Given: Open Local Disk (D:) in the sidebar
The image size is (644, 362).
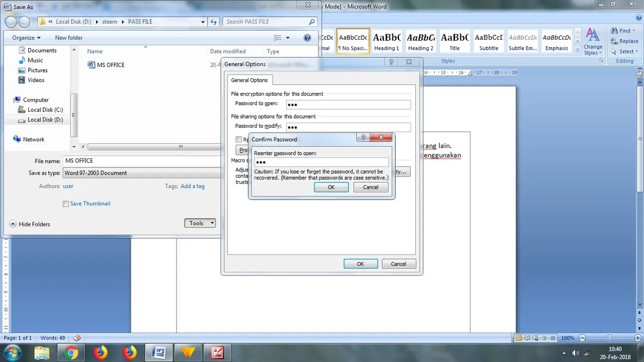Looking at the screenshot, I should click(45, 120).
